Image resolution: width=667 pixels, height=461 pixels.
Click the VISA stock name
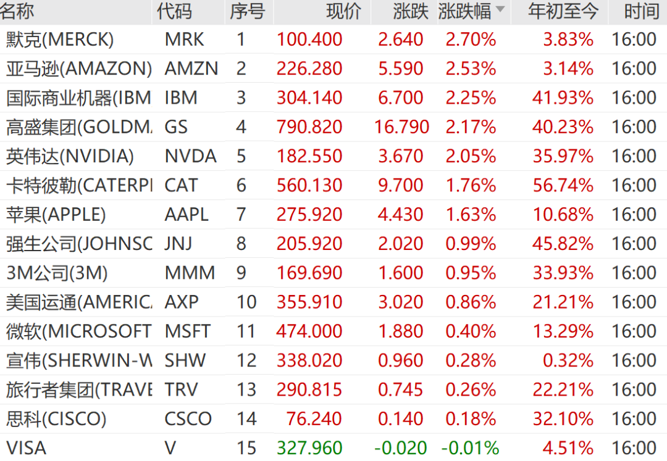[26, 446]
